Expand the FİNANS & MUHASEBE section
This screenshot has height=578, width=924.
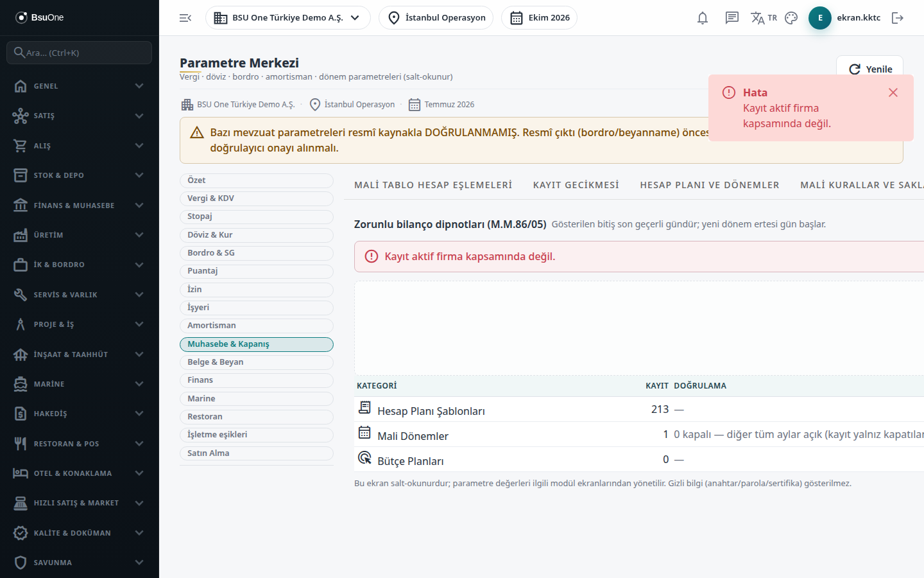(80, 206)
